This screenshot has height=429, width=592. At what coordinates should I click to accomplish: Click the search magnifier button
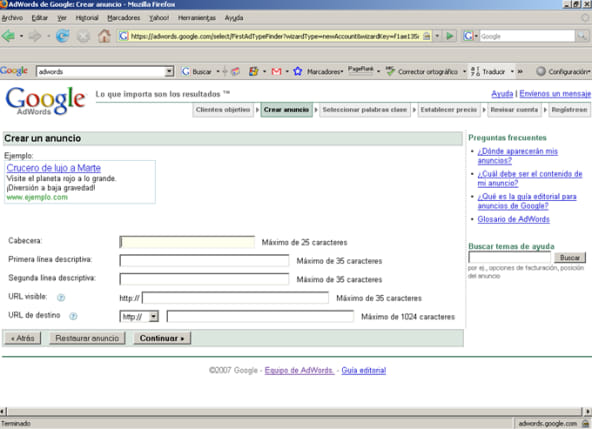(582, 36)
